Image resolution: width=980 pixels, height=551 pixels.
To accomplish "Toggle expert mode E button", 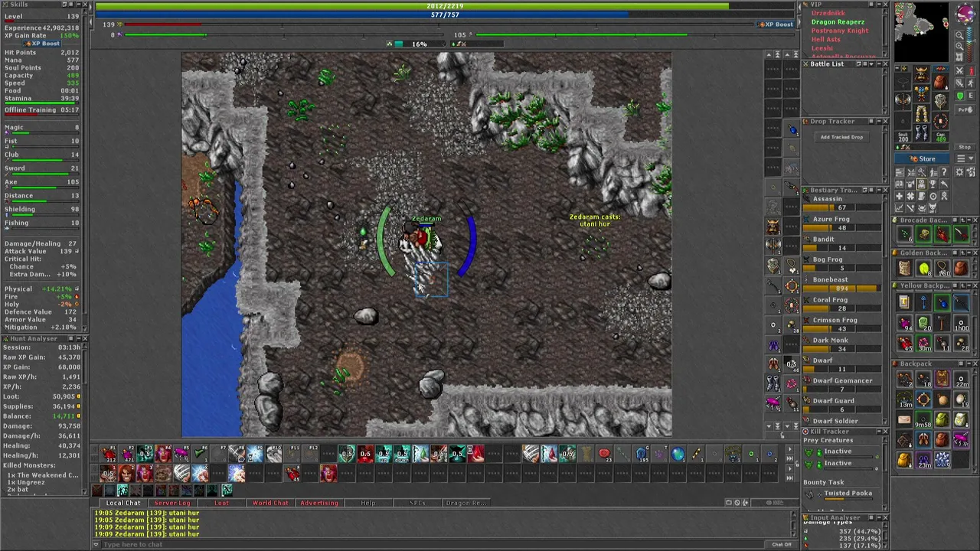I will [x=971, y=96].
